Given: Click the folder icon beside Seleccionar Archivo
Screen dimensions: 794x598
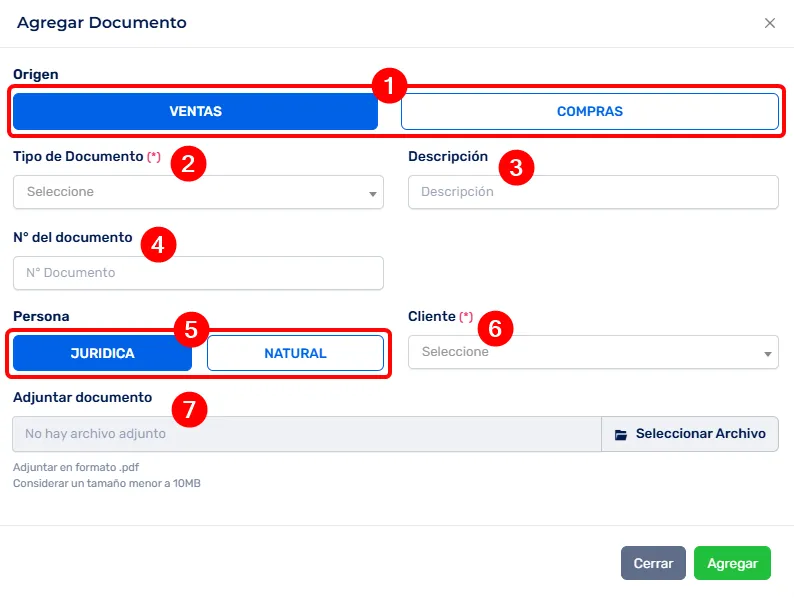Looking at the screenshot, I should [621, 435].
